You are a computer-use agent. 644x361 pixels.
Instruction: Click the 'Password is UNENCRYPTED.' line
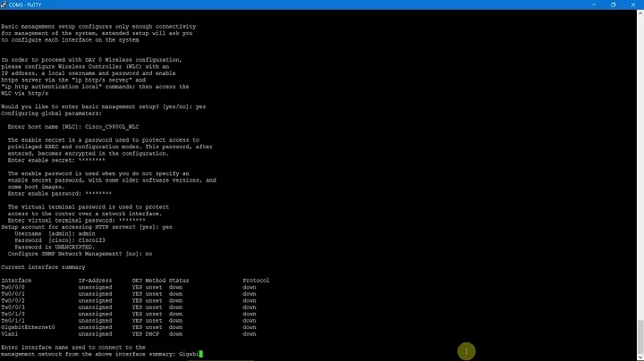pos(55,247)
